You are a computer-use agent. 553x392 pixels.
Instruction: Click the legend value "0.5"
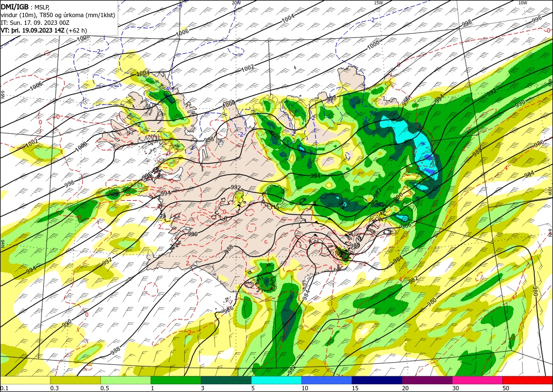pyautogui.click(x=105, y=388)
